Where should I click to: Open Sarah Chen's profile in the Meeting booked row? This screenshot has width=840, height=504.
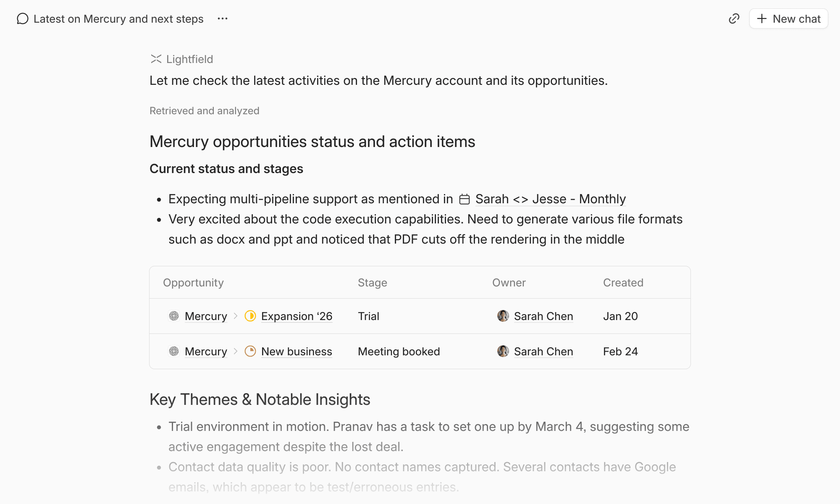543,352
